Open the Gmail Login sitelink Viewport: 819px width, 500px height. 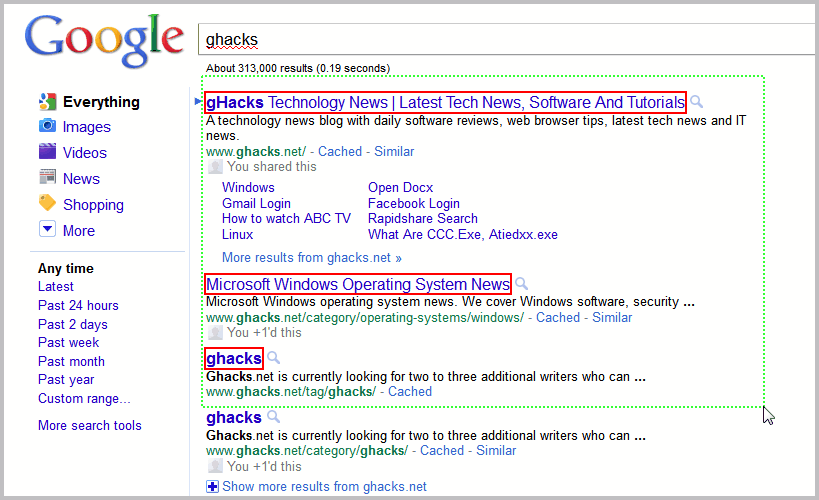coord(256,203)
